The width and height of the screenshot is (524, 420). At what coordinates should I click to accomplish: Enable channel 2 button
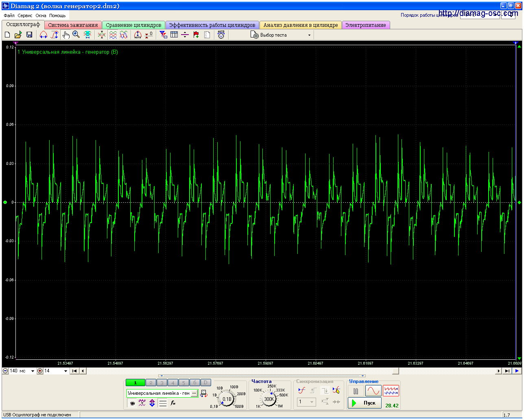pyautogui.click(x=151, y=383)
